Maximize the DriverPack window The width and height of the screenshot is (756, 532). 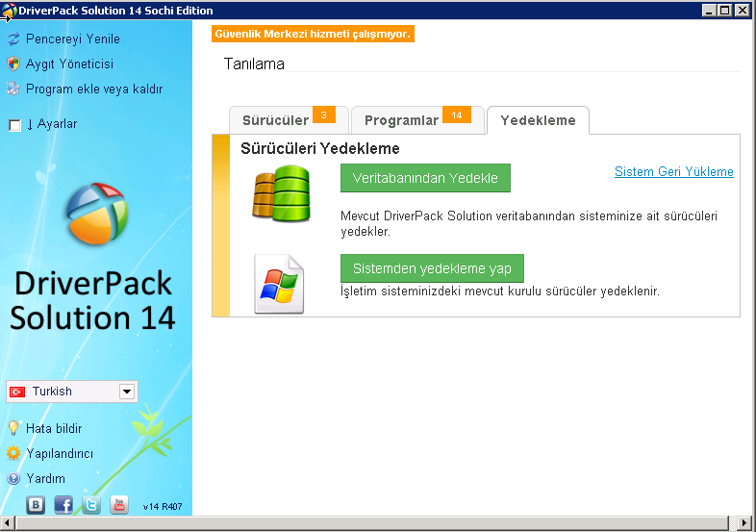(725, 11)
